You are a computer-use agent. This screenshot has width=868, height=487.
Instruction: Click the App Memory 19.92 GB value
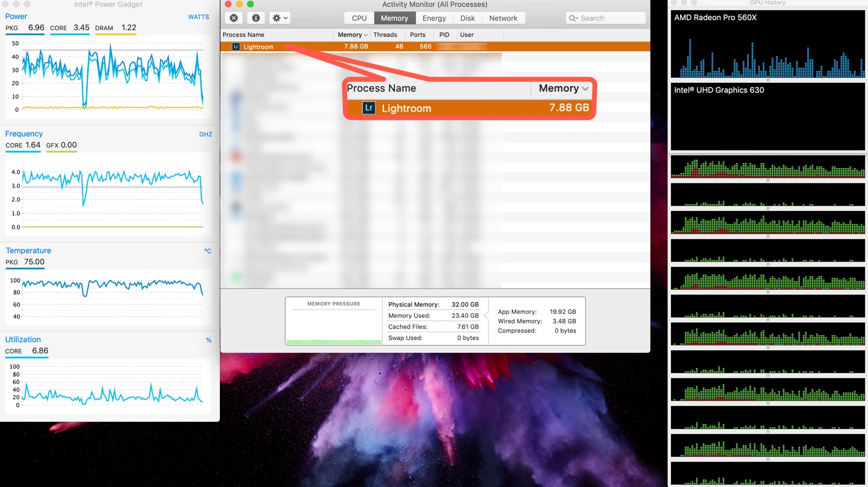(x=563, y=312)
